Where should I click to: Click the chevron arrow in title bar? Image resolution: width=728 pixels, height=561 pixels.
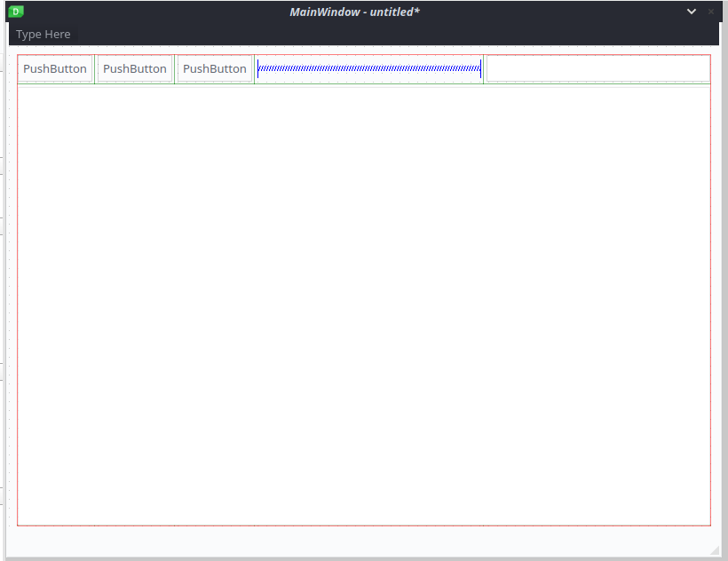coord(692,12)
